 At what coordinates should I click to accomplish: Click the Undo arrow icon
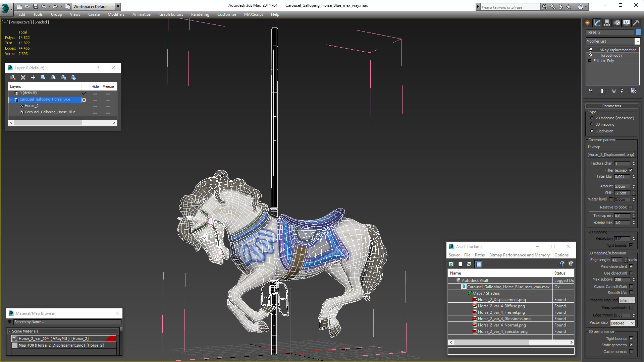(44, 6)
